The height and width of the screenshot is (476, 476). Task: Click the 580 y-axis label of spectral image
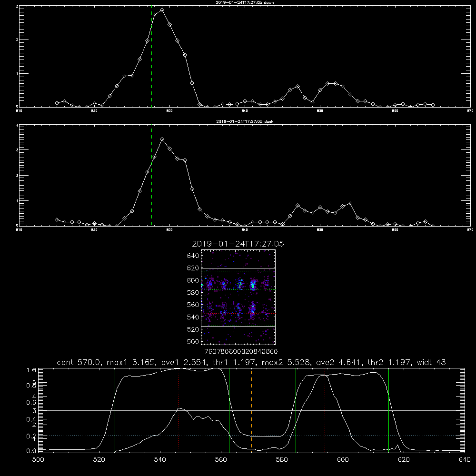point(193,293)
